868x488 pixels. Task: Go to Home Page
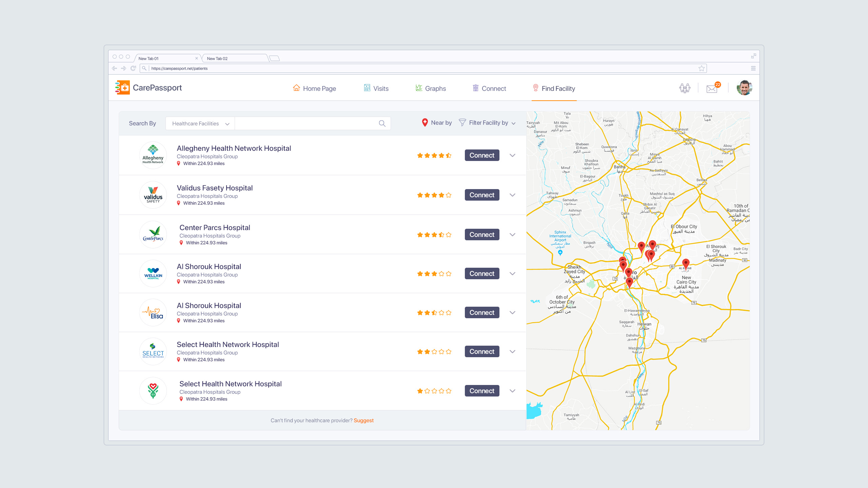314,88
